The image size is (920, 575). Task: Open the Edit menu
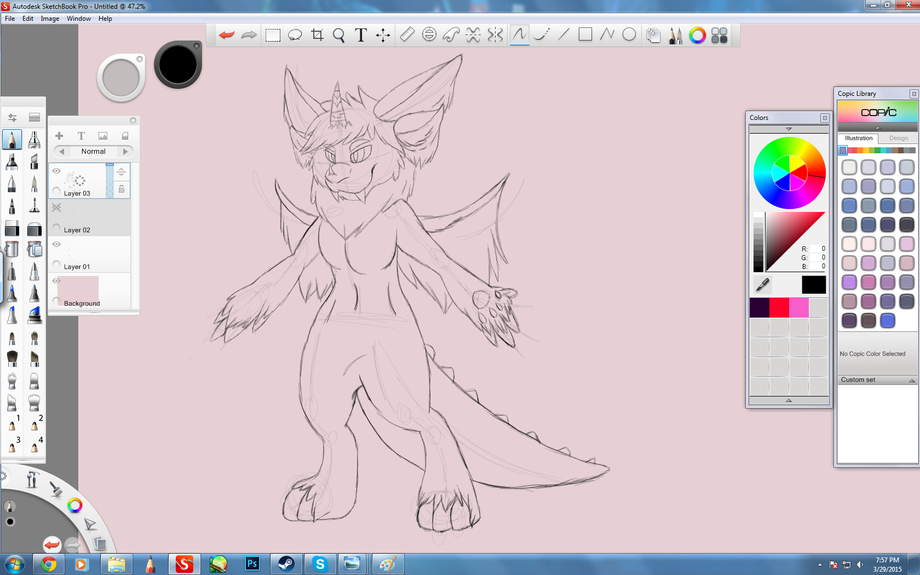[28, 19]
